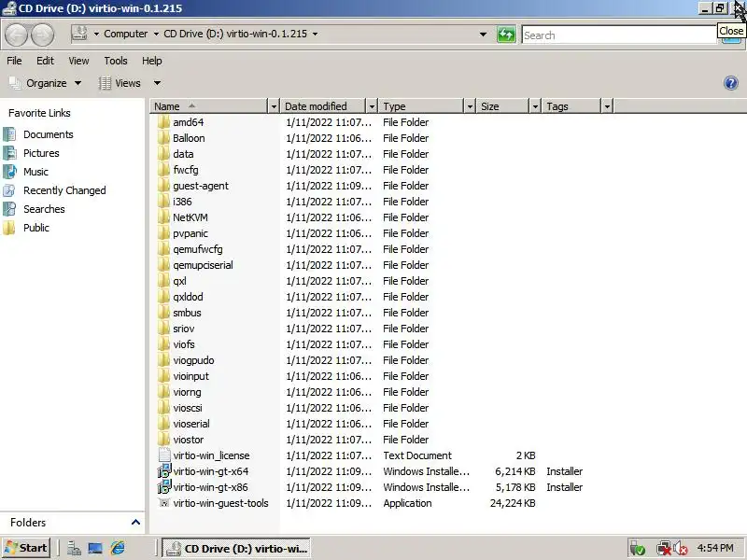Click the network disconnected tray icon
The height and width of the screenshot is (560, 747).
663,549
